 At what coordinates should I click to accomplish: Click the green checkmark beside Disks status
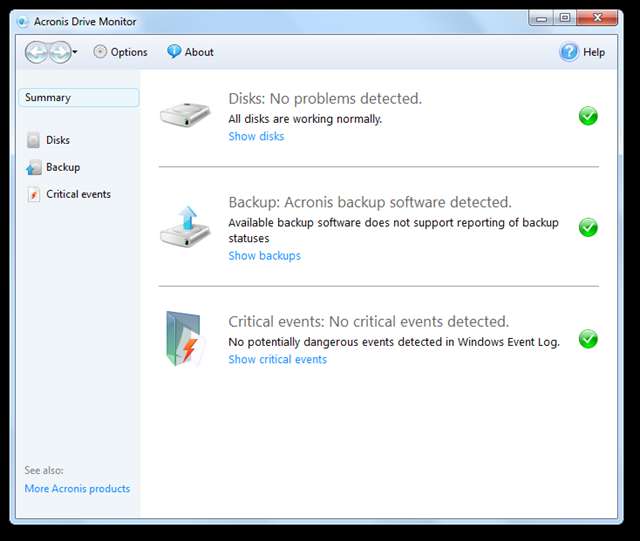[x=588, y=116]
